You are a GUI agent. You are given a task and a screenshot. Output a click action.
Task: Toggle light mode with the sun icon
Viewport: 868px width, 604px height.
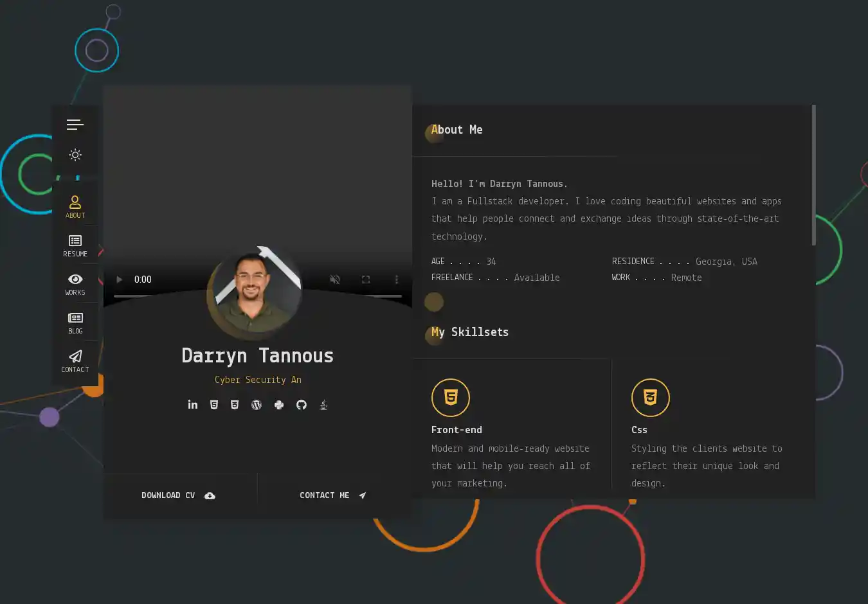tap(75, 155)
